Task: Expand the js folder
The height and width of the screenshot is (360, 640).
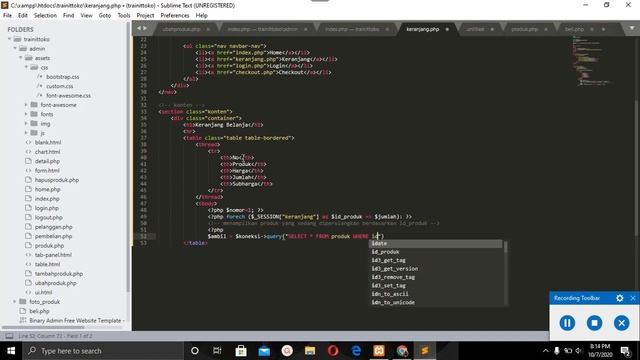Action: tap(27, 133)
